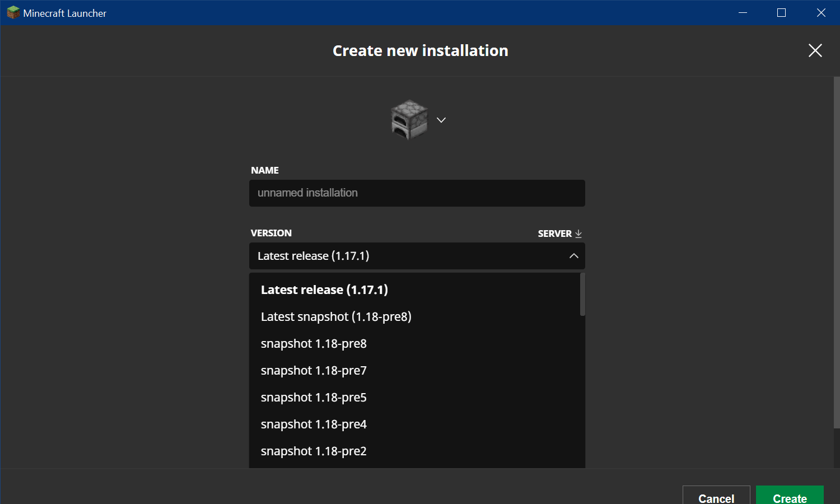Click the server download icon
The image size is (840, 504).
click(578, 234)
